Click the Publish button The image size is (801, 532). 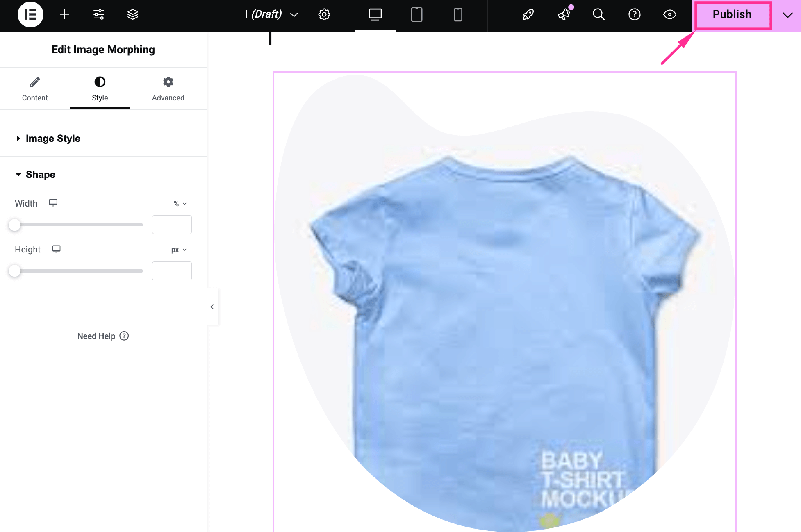pos(732,15)
